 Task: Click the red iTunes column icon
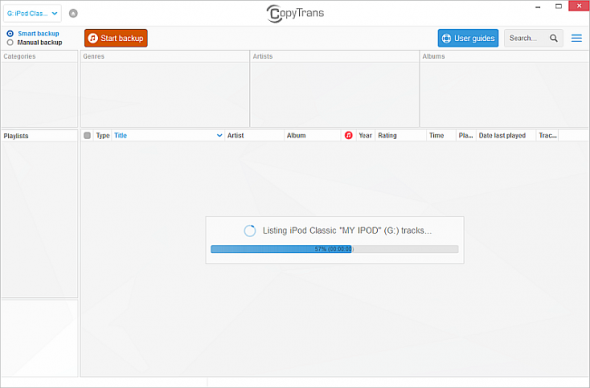tap(348, 135)
